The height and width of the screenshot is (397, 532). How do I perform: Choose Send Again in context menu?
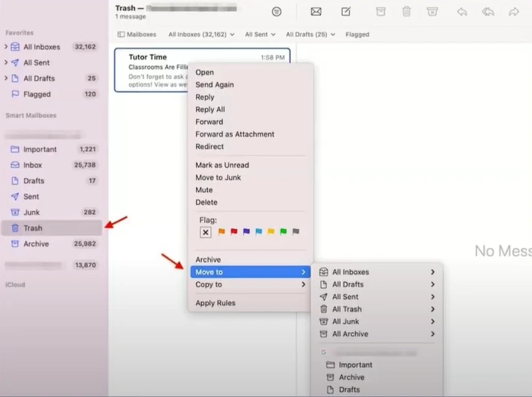250,84
